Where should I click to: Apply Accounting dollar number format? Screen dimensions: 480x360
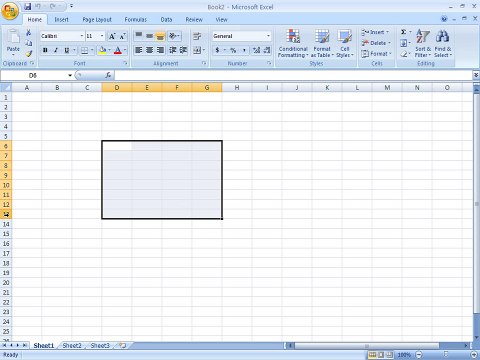click(x=217, y=50)
